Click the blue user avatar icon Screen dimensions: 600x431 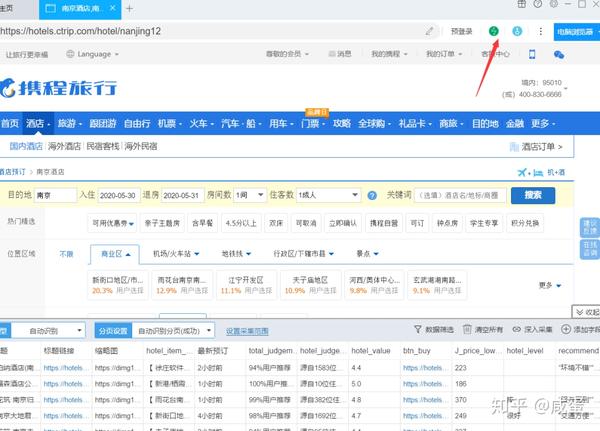pos(517,31)
